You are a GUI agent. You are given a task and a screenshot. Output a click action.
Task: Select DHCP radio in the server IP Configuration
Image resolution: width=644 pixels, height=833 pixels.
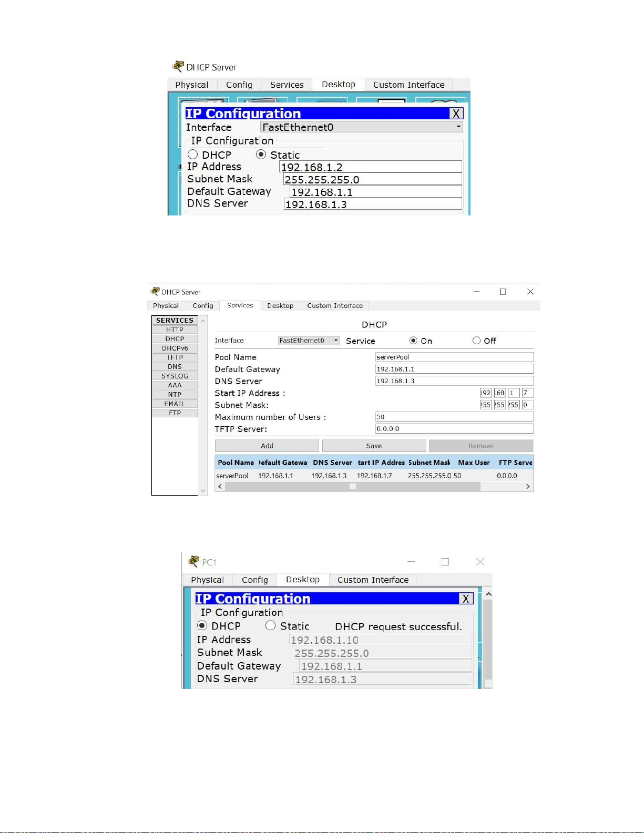pos(193,155)
